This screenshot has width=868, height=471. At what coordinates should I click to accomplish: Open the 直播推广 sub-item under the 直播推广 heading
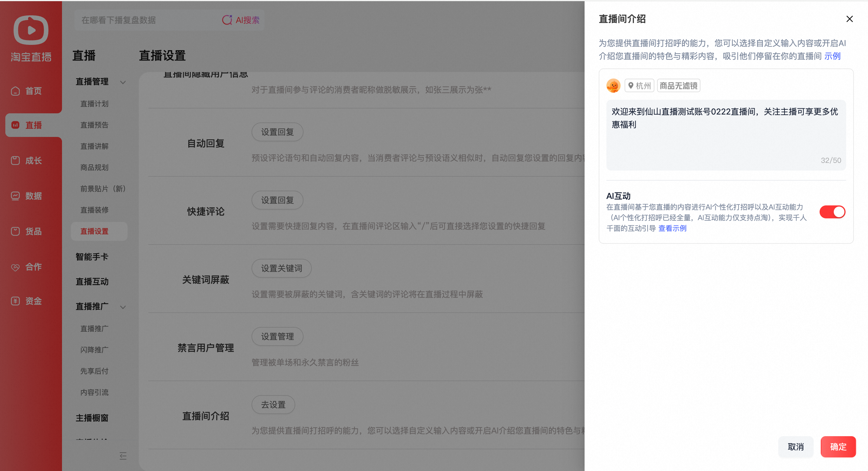94,328
